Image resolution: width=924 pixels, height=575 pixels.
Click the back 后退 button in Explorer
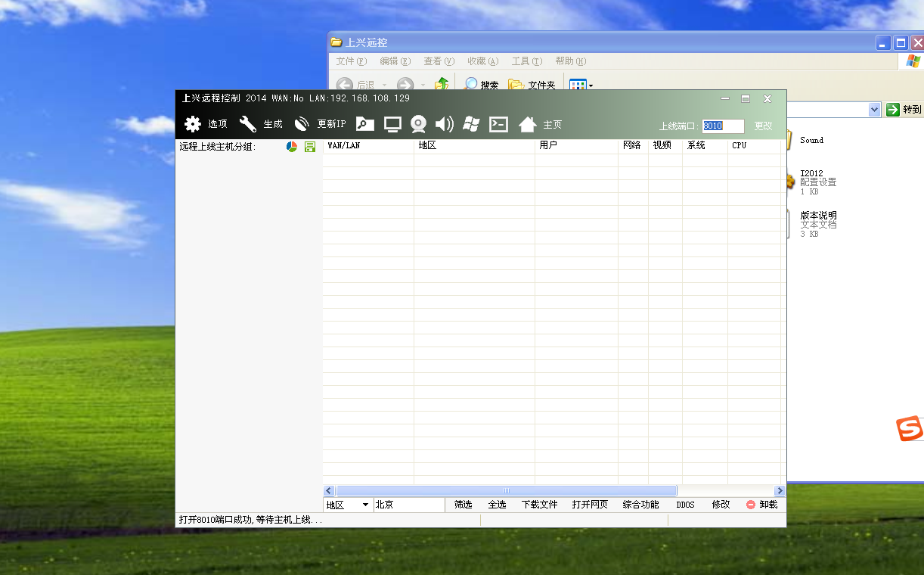(x=355, y=85)
